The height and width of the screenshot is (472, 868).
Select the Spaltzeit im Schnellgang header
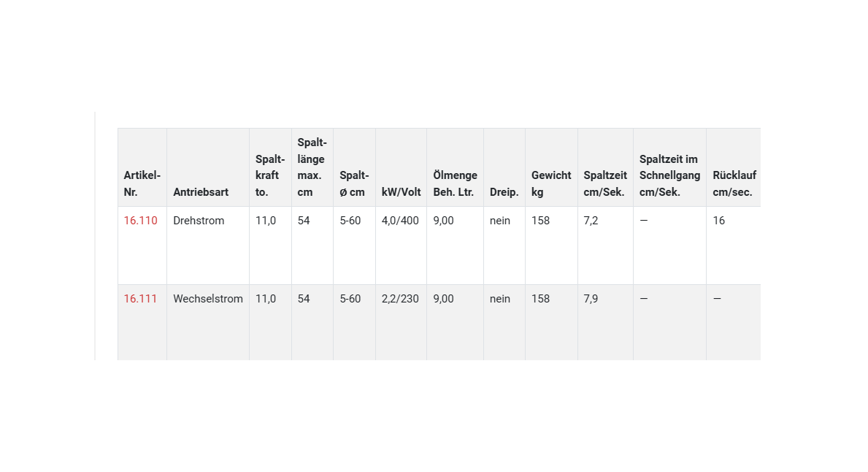pos(669,175)
